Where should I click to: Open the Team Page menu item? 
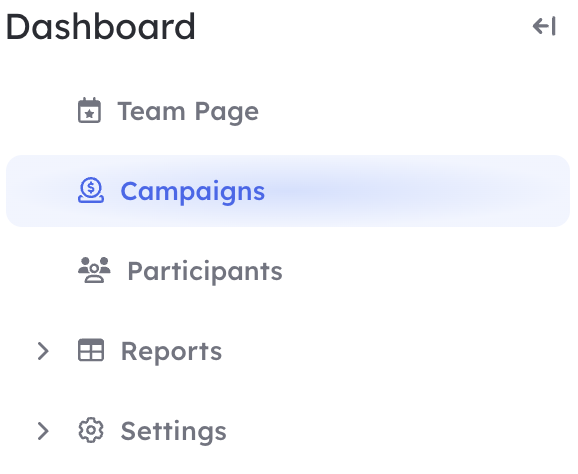coord(188,112)
